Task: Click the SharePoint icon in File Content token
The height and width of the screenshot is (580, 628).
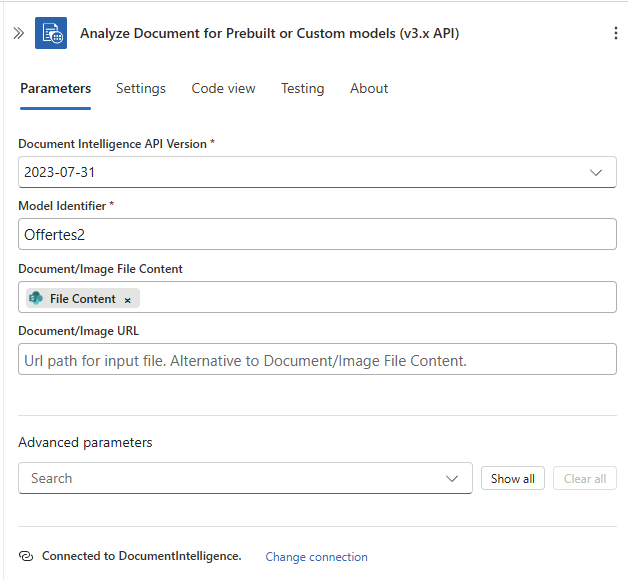Action: click(36, 298)
